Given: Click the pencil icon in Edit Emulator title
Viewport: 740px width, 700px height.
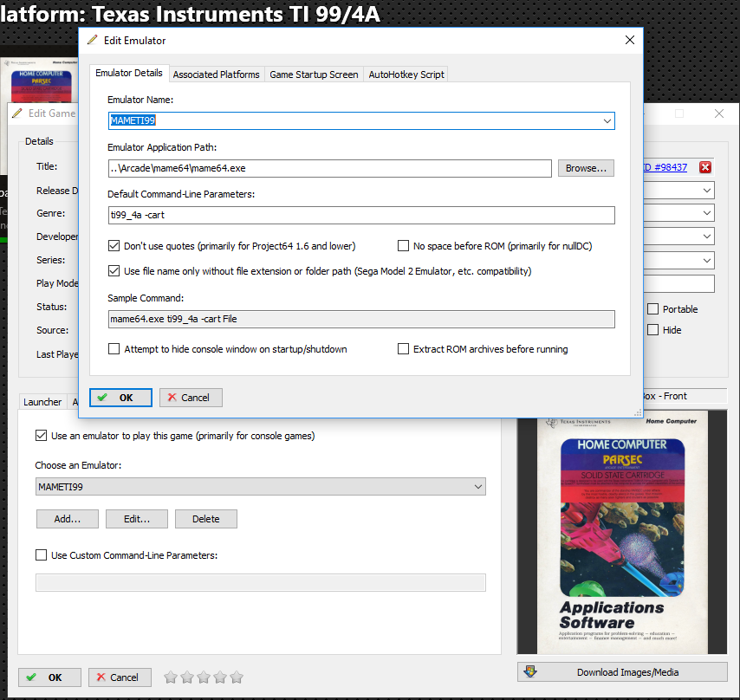Looking at the screenshot, I should tap(93, 40).
